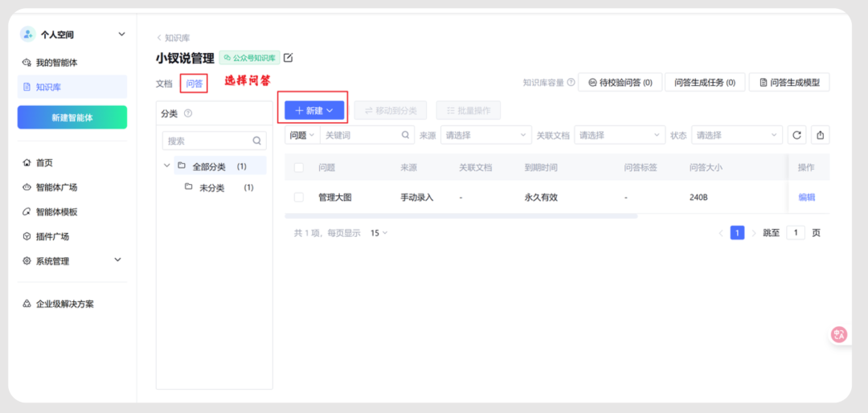Collapse the 全部分类 tree node
This screenshot has width=868, height=413.
point(167,166)
